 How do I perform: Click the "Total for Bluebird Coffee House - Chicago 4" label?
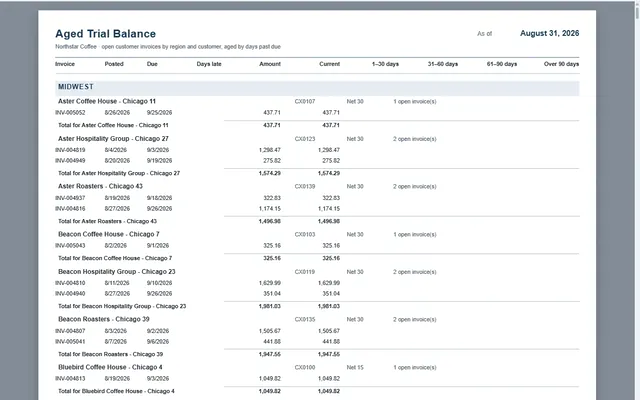tap(116, 391)
